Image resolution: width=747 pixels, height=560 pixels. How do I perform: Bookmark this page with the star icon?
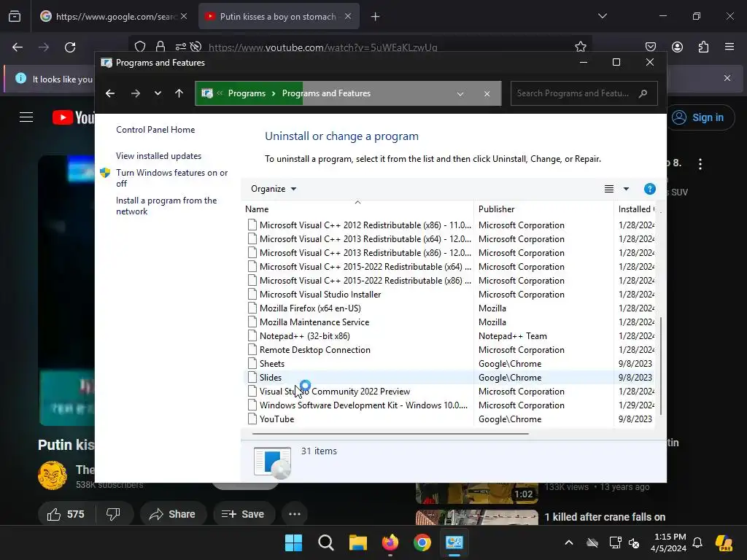(x=580, y=47)
